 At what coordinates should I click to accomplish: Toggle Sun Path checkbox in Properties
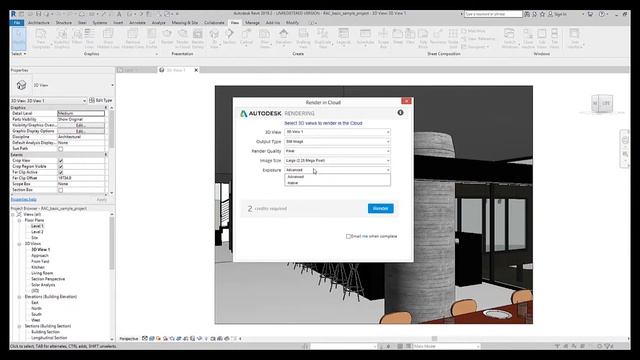click(60, 149)
